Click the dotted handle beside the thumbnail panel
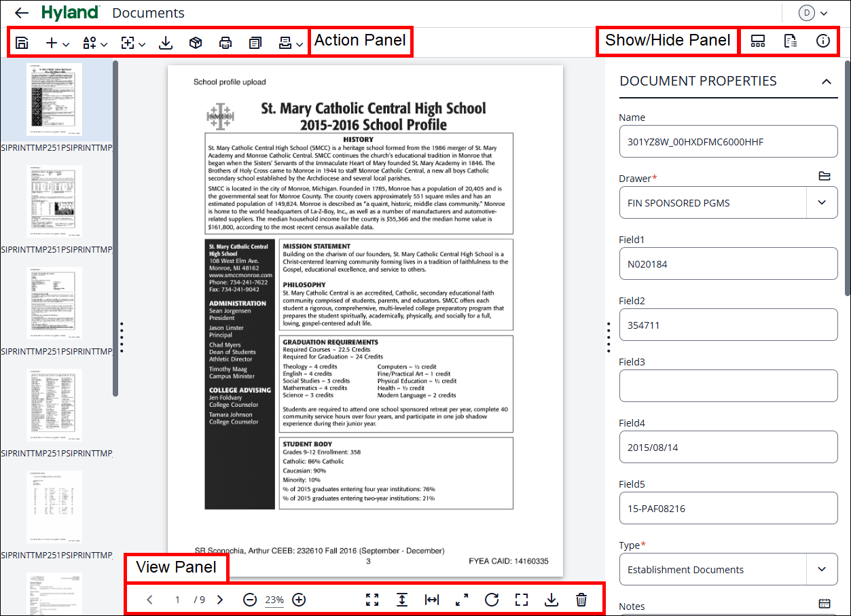Viewport: 851px width, 616px height. click(x=122, y=337)
